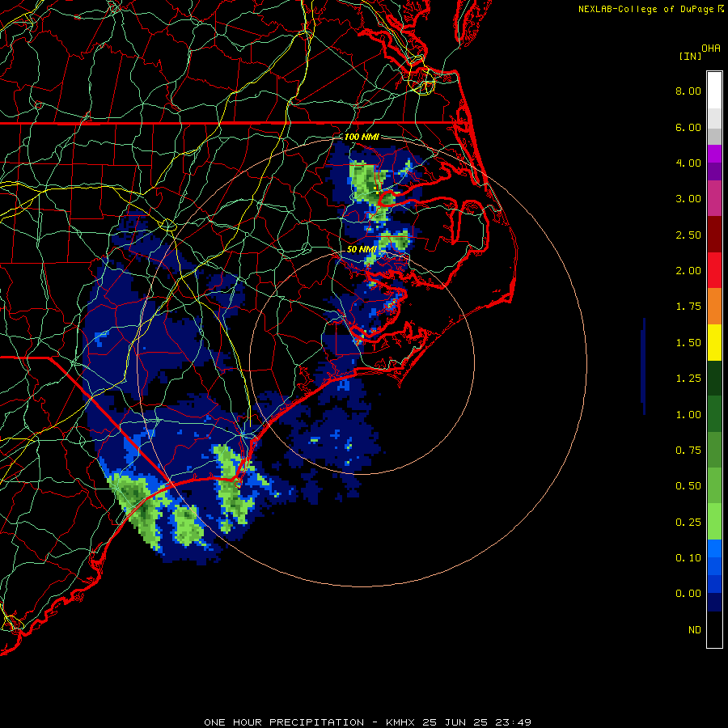
Task: Click the "0.75" legend label
Action: tap(688, 451)
